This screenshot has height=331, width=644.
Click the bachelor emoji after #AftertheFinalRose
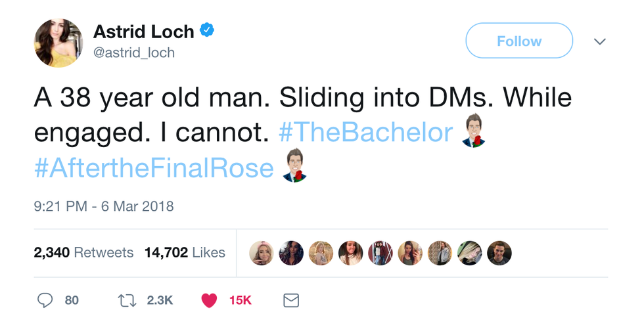coord(295,166)
